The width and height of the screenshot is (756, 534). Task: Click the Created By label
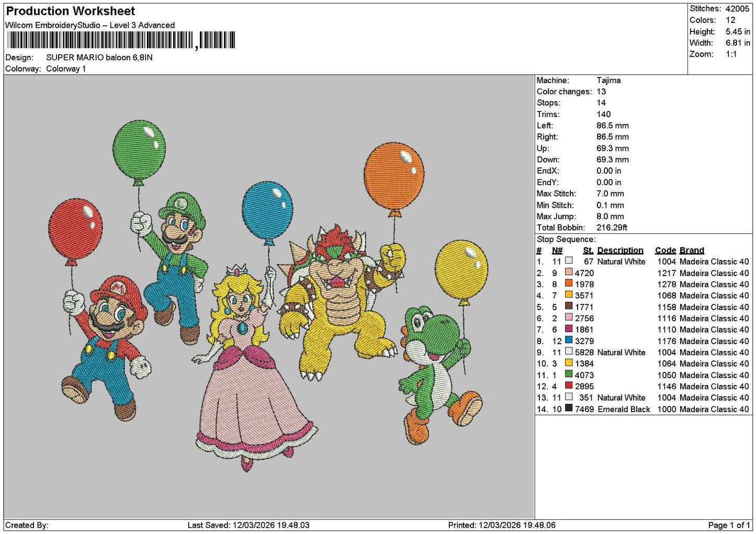click(x=27, y=525)
